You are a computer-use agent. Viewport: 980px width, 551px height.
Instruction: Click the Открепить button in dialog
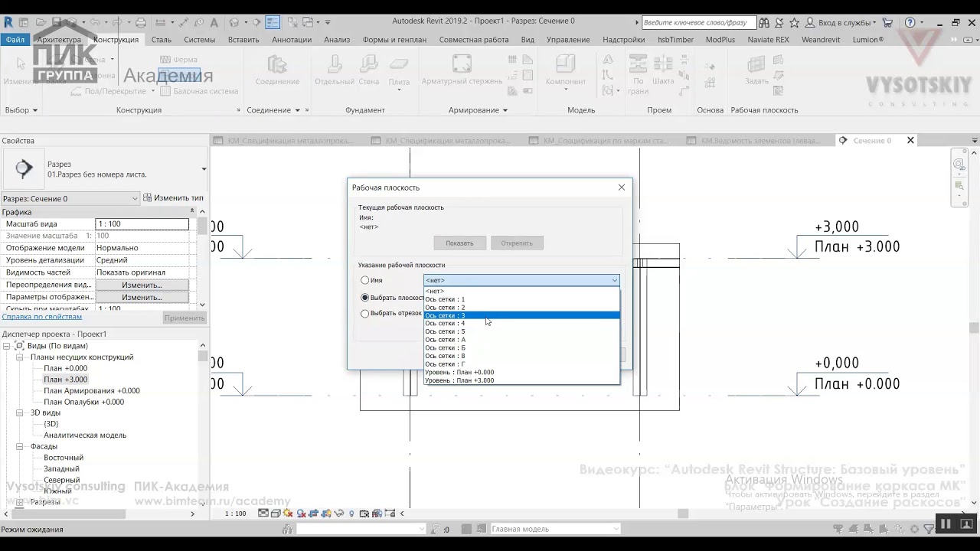[x=517, y=243]
